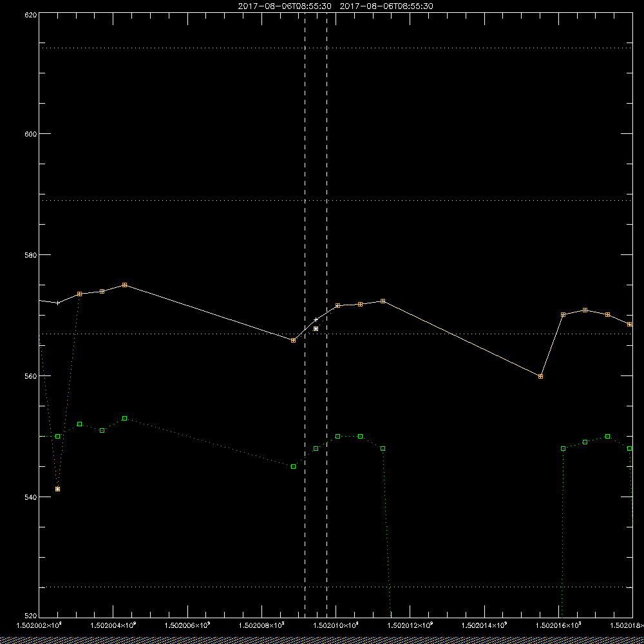Click the x-axis label 1.502012×10⁹
The image size is (644, 644).
tap(410, 625)
